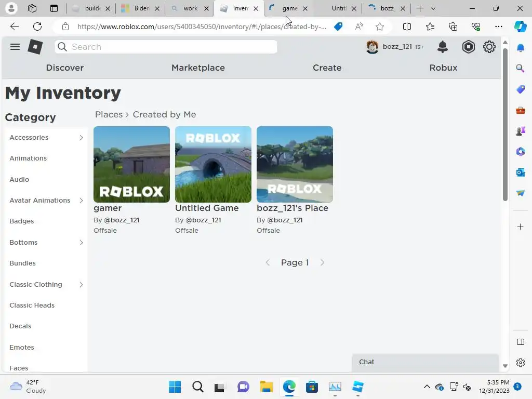Select the Decals category
The image size is (532, 399).
pos(20,326)
